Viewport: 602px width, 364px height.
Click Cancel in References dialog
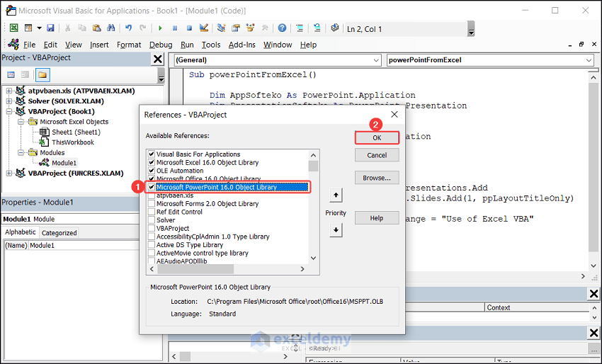377,155
